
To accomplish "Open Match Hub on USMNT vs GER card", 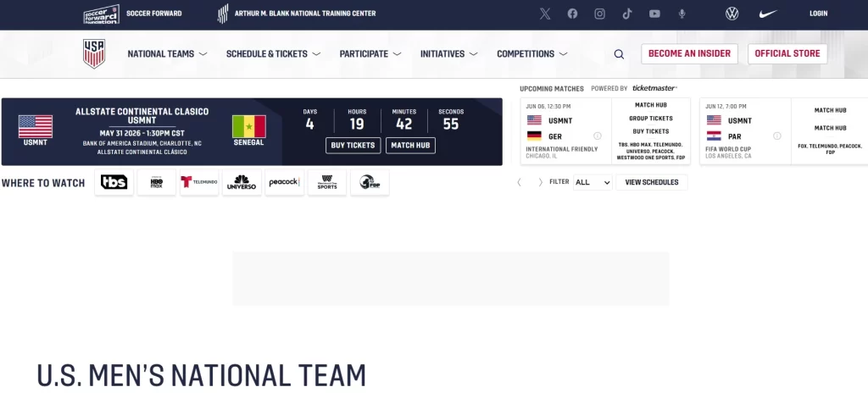I will 650,105.
